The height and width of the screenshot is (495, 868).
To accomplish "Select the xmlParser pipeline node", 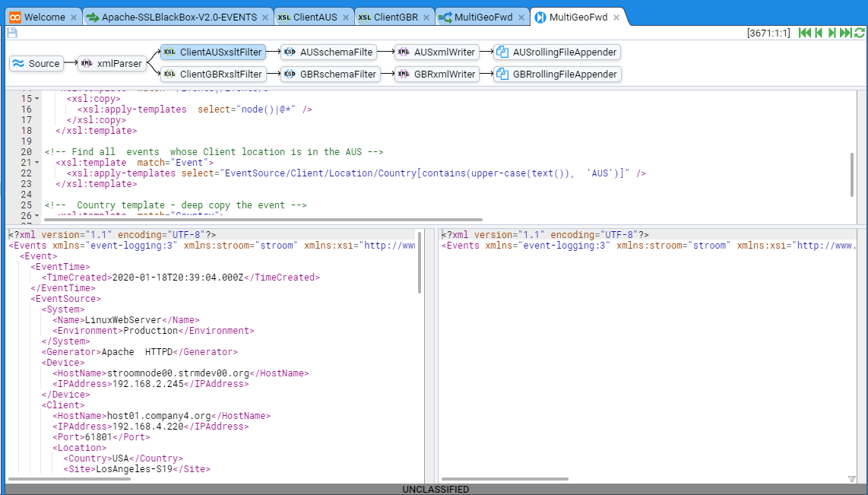I will coord(112,64).
